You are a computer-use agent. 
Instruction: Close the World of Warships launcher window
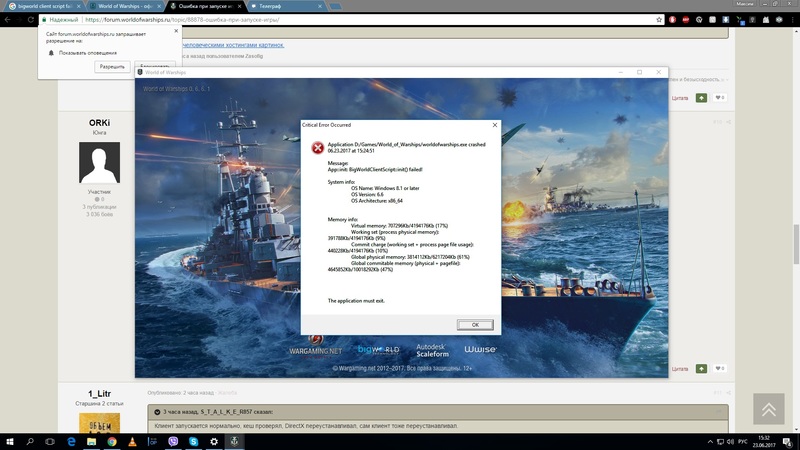coord(659,72)
